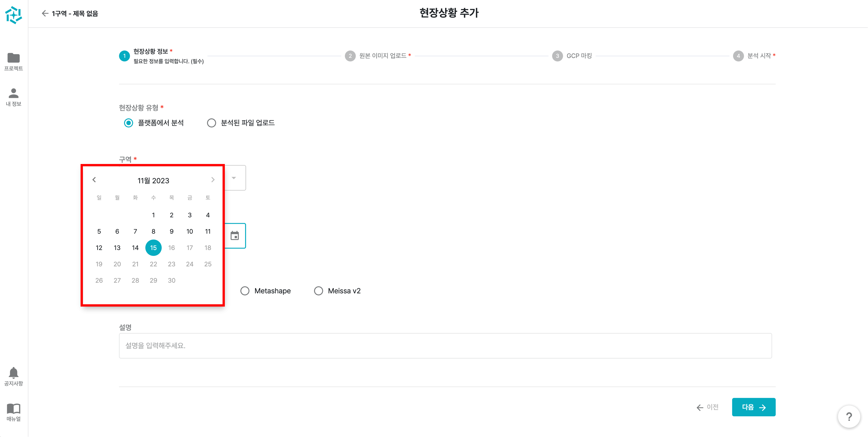
Task: Go to next month in calendar
Action: [213, 180]
